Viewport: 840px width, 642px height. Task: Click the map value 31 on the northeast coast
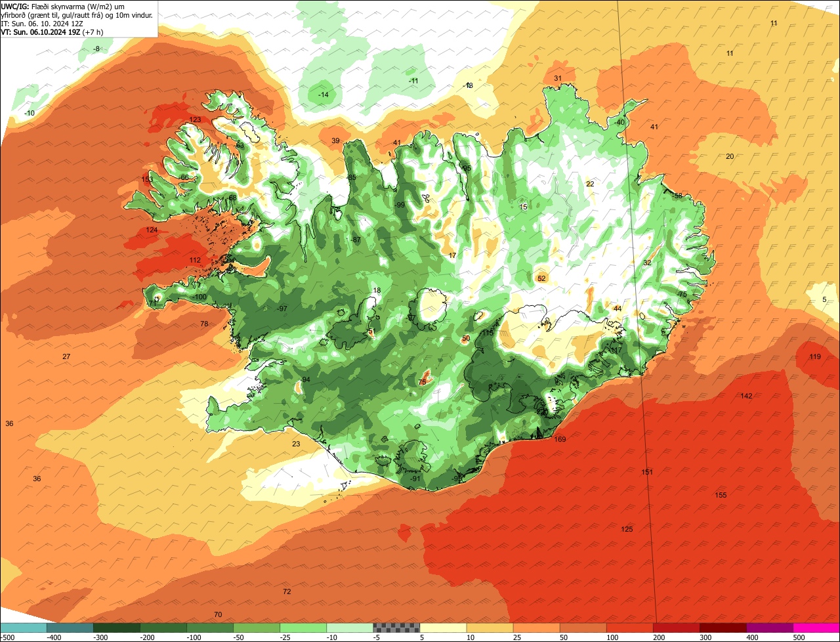558,78
